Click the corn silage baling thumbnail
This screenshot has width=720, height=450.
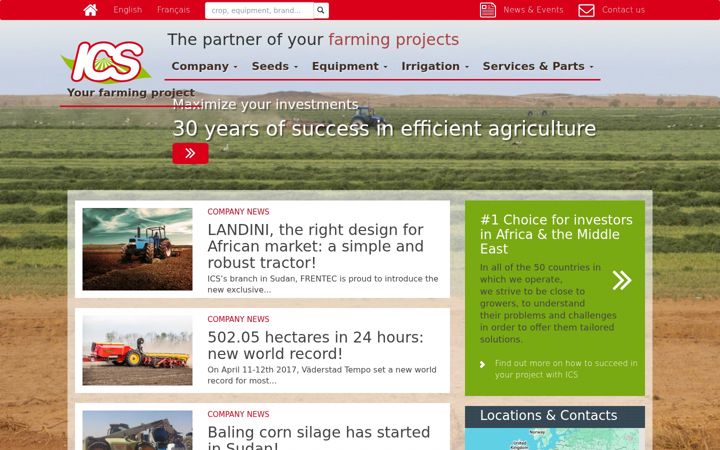pos(137,430)
